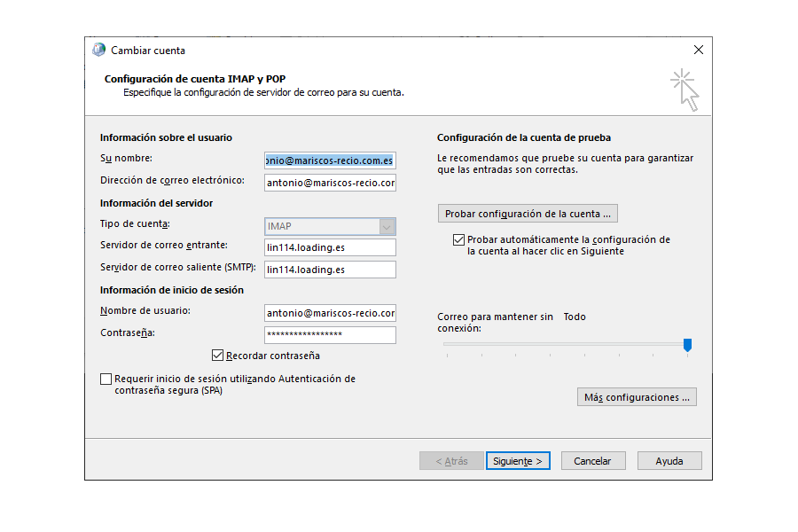Image resolution: width=798 pixels, height=532 pixels.
Task: Click the Atrás back button
Action: coord(451,461)
